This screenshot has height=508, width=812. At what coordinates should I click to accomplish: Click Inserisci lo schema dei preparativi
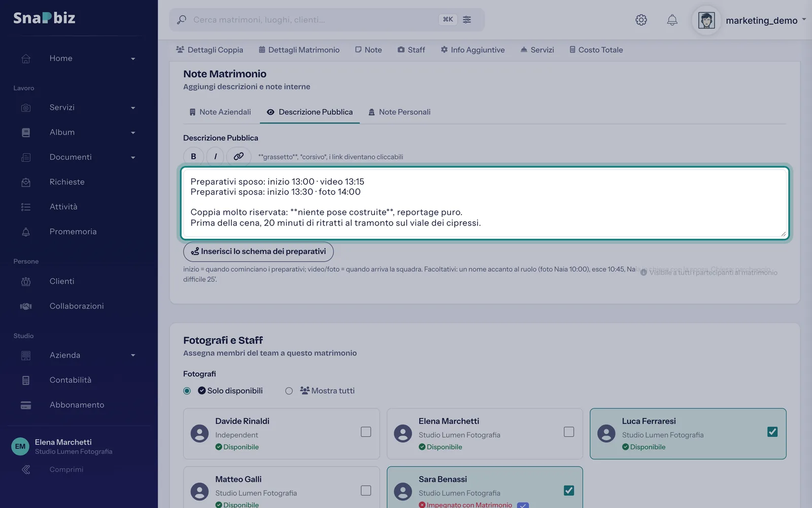(258, 251)
